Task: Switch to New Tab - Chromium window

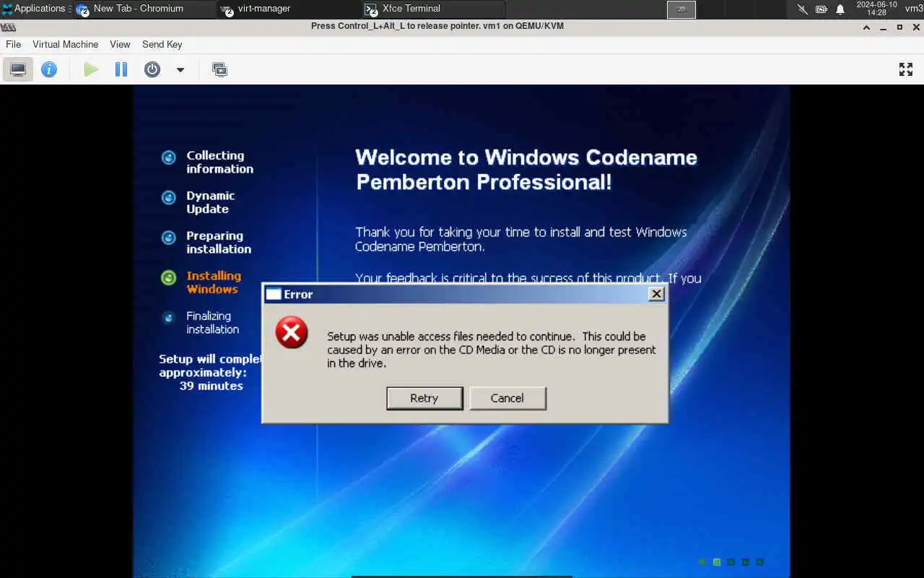Action: (144, 9)
